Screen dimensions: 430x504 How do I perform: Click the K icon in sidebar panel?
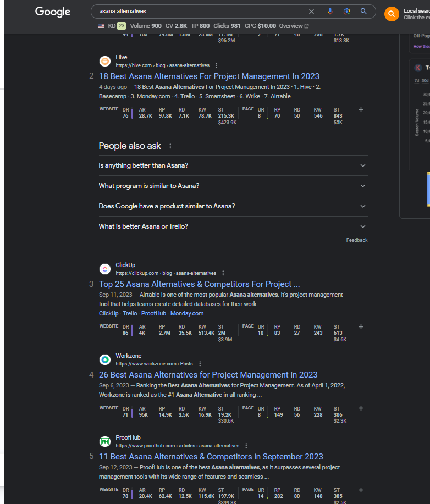(x=418, y=68)
